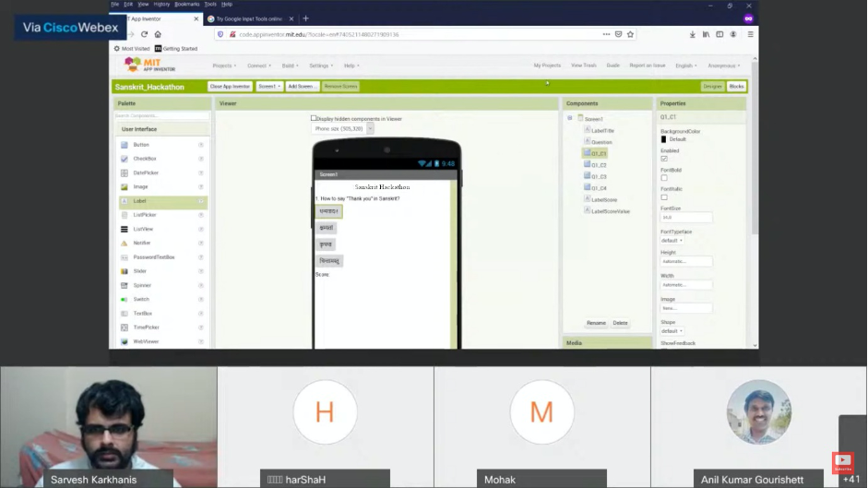Click the MIT App Inventor logo
Viewport: 868px width, 488px height.
click(150, 65)
